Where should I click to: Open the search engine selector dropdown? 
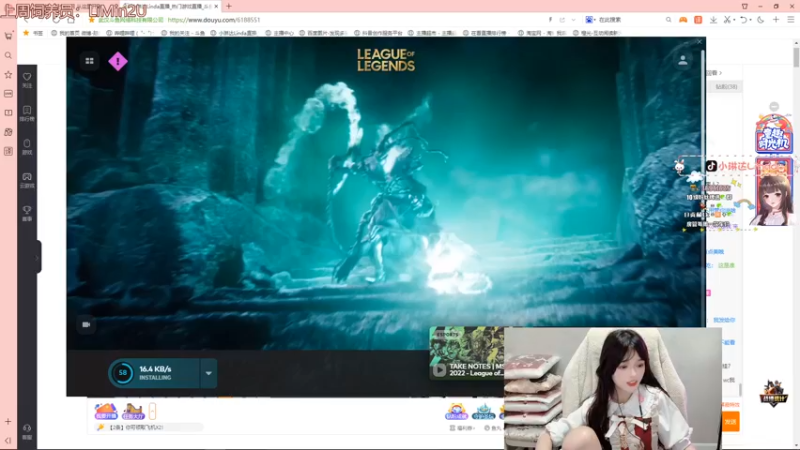pos(590,20)
